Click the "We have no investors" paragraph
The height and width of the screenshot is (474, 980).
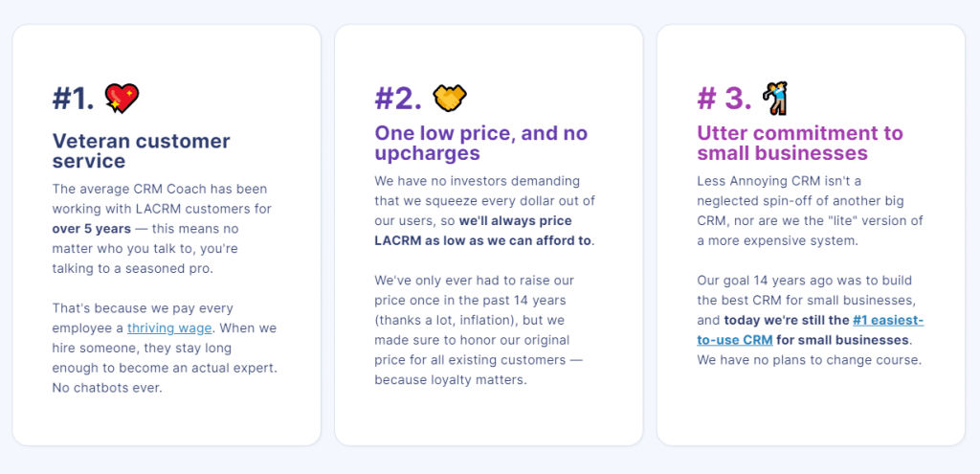click(484, 211)
